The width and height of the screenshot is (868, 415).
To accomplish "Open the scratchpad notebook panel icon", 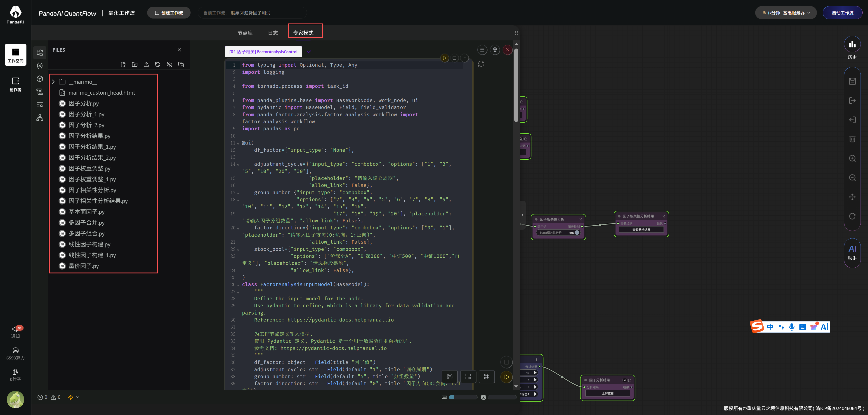I will (x=40, y=91).
